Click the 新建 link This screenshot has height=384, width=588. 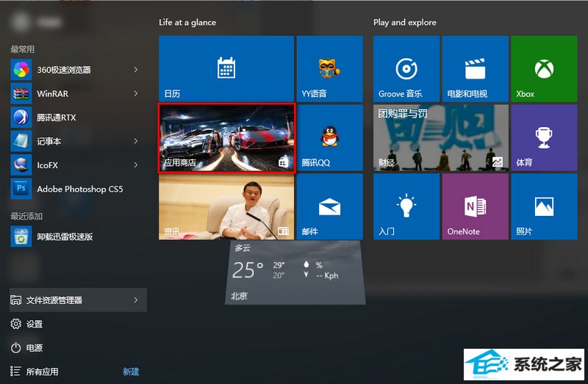click(x=131, y=372)
